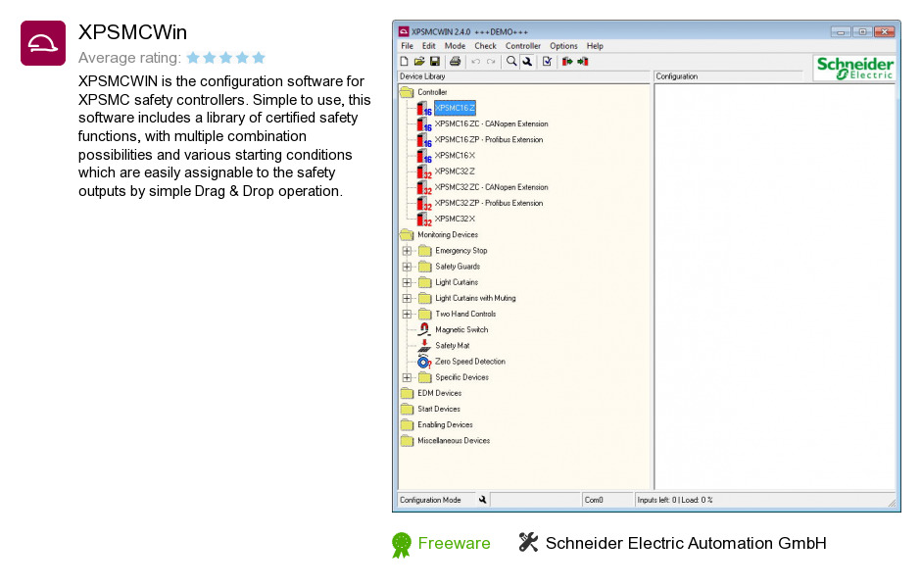The width and height of the screenshot is (921, 588).
Task: Select the Miscellaneous Devices folder label
Action: tap(454, 441)
